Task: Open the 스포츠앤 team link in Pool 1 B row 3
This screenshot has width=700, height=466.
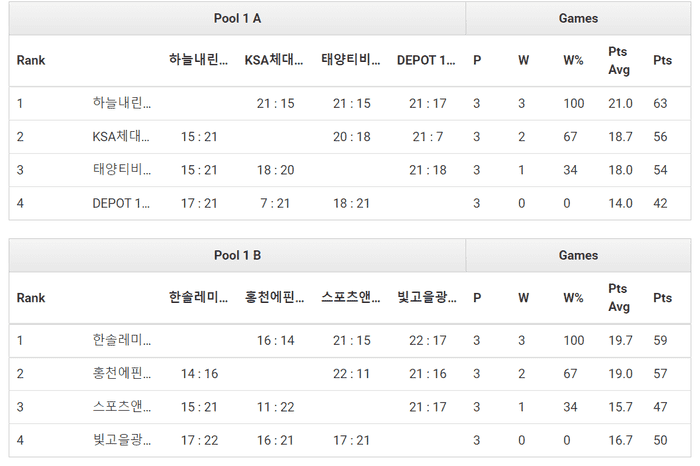Action: (121, 408)
